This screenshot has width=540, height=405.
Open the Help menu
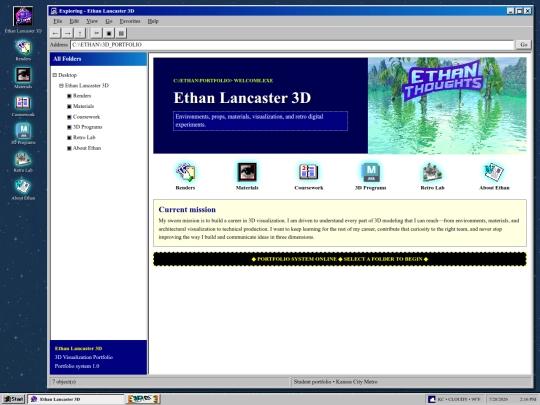[153, 21]
